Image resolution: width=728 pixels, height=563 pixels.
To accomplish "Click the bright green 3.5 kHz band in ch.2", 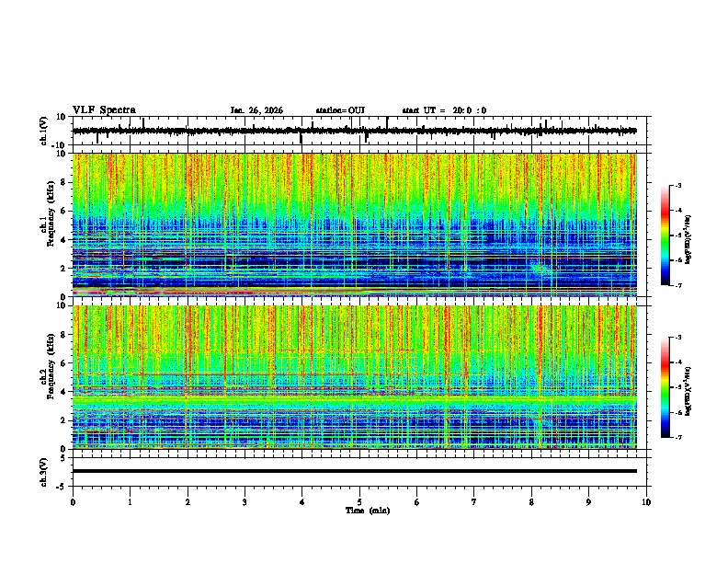I will pos(355,399).
